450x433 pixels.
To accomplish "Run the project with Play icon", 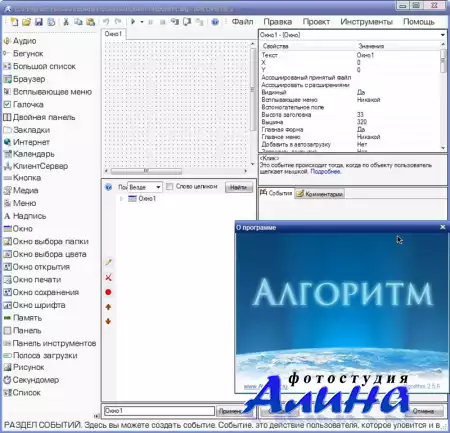I will (133, 22).
